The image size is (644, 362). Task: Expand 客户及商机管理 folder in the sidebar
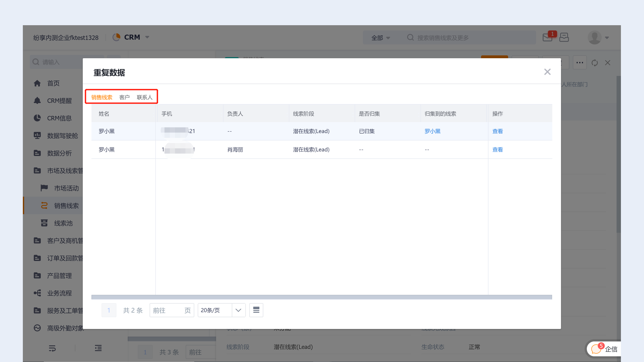65,241
